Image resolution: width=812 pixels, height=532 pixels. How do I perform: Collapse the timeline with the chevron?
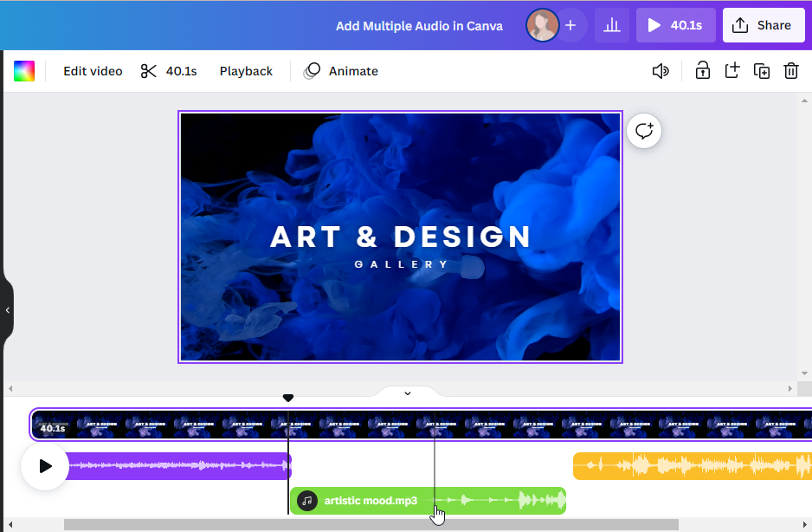[408, 393]
